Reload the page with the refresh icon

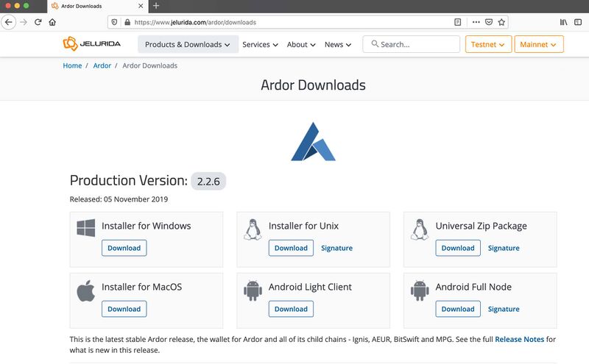(x=37, y=22)
